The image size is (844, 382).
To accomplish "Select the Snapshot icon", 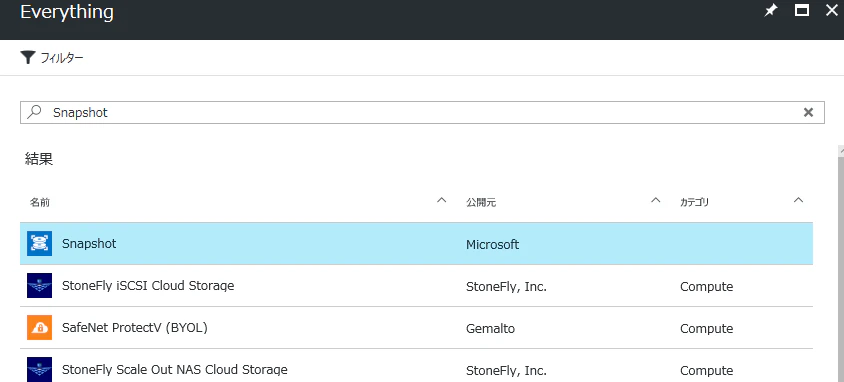I will [39, 244].
